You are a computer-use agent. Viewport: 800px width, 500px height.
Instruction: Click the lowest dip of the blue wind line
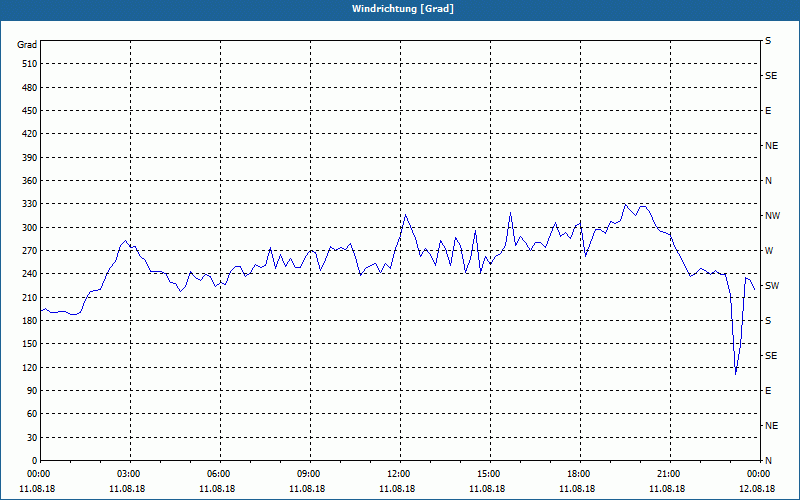[735, 374]
